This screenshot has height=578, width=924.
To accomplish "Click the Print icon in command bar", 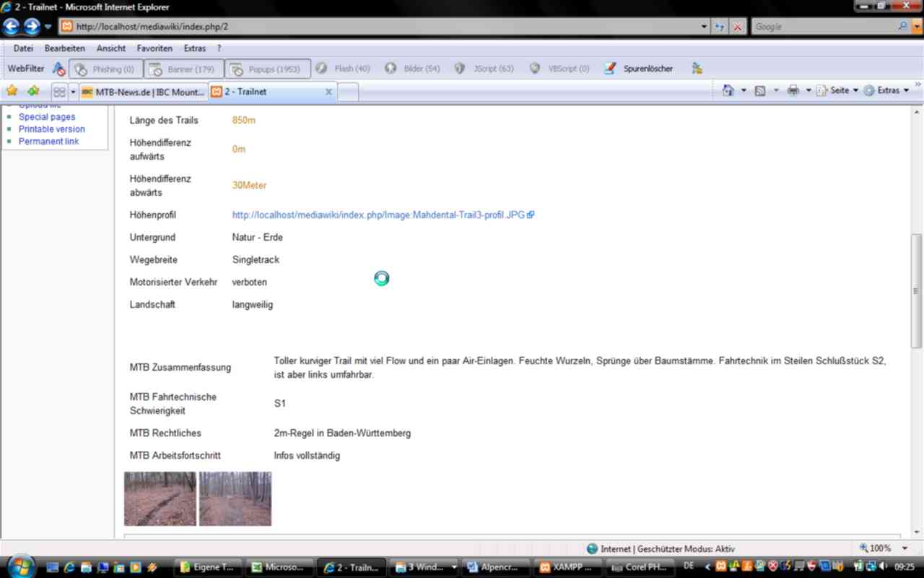I will click(x=793, y=91).
